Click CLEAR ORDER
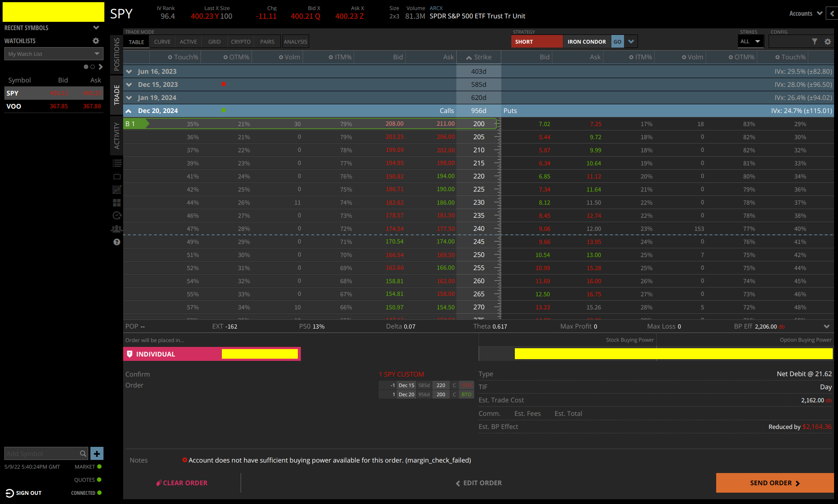 pos(182,483)
